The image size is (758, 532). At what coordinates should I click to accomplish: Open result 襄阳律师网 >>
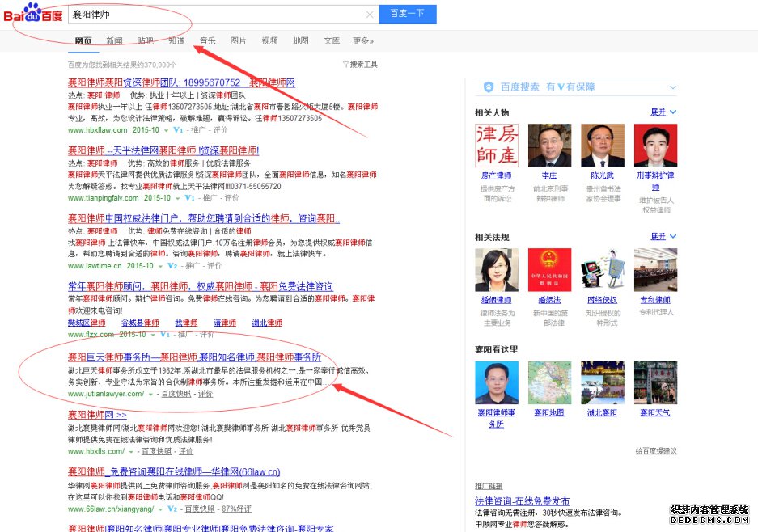tap(97, 415)
